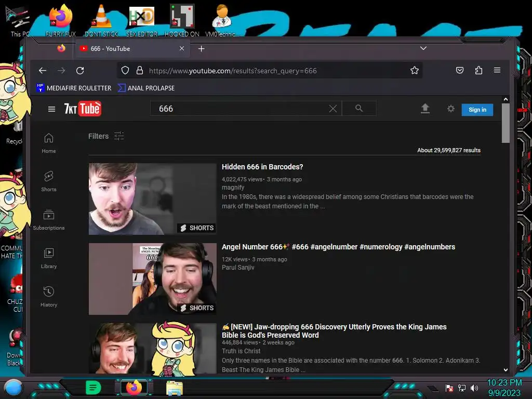The height and width of the screenshot is (399, 532).
Task: Toggle the YouTube guide hamburger menu
Action: (x=51, y=109)
